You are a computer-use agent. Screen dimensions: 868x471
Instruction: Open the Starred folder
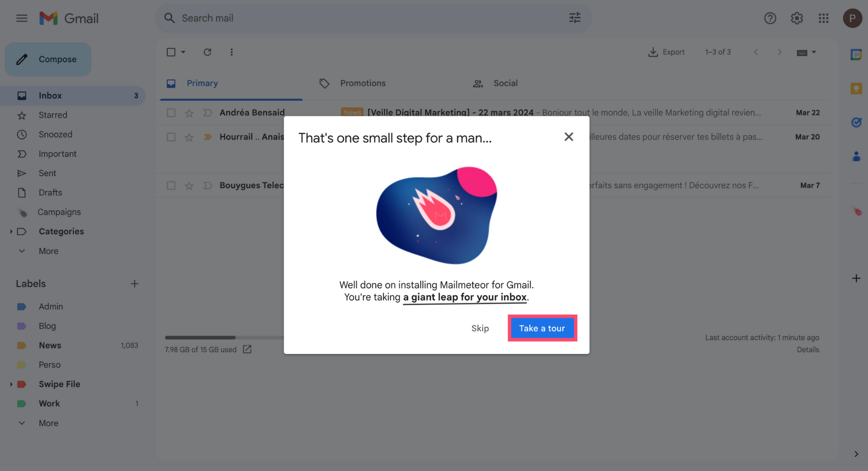[72, 115]
